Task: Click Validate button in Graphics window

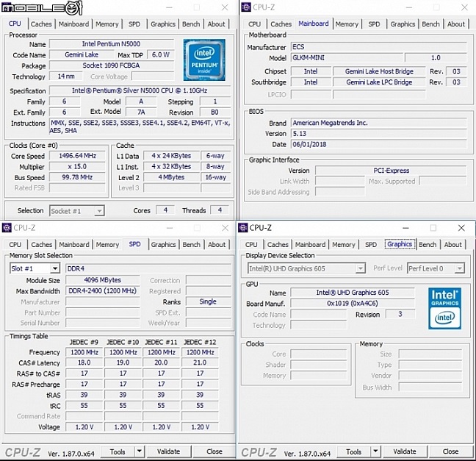Action: tap(405, 451)
